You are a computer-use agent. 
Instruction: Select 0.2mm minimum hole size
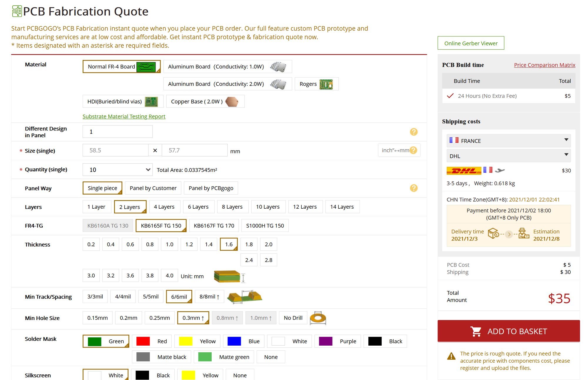click(128, 318)
